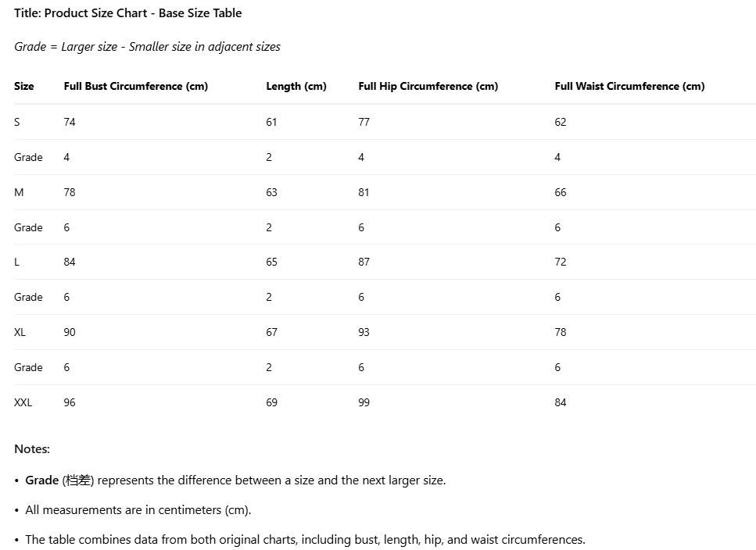The image size is (756, 550).
Task: Select the Full Hip Circumference column header
Action: (428, 87)
